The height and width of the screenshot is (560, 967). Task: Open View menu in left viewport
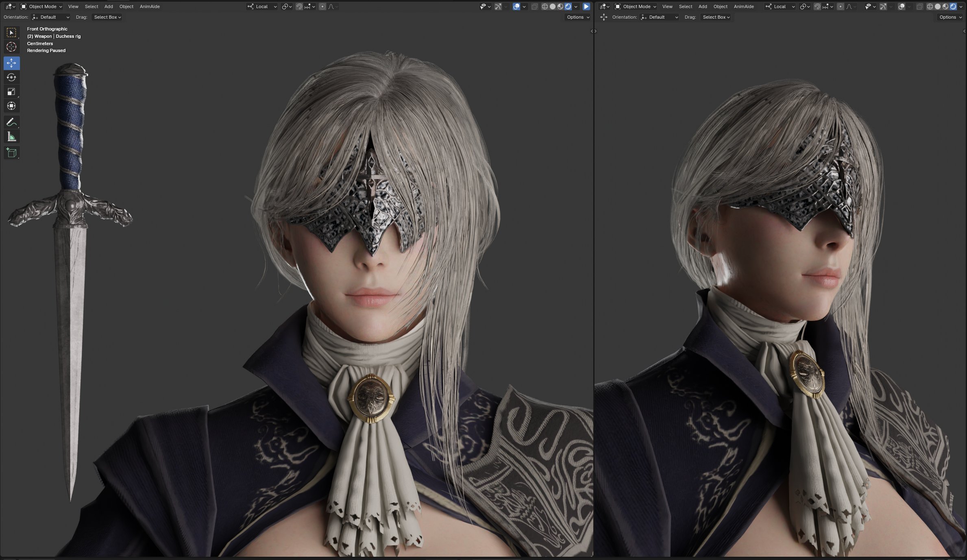point(73,7)
